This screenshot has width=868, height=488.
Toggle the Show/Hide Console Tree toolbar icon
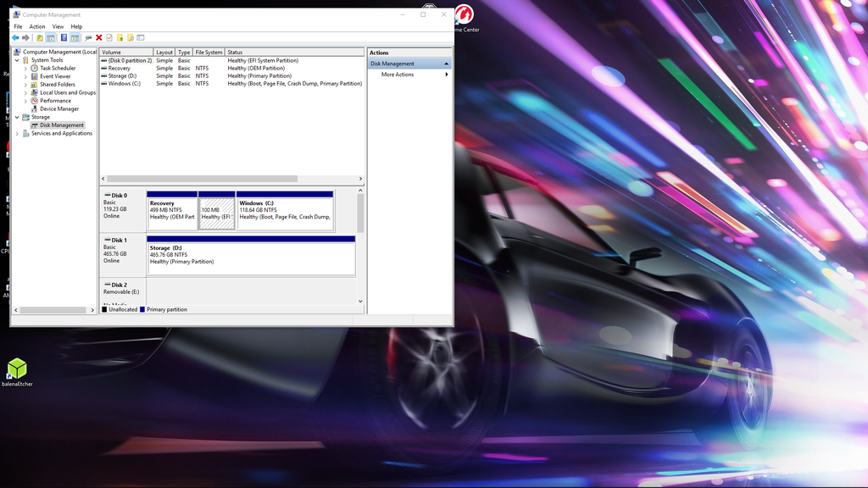[50, 37]
